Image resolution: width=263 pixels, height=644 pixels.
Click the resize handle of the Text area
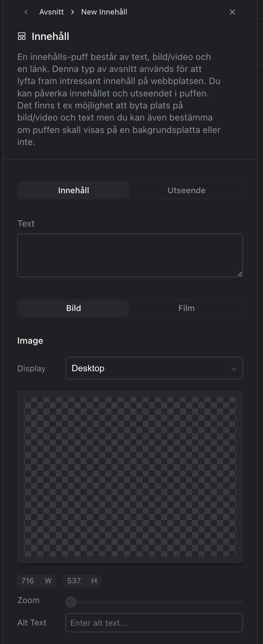point(240,274)
